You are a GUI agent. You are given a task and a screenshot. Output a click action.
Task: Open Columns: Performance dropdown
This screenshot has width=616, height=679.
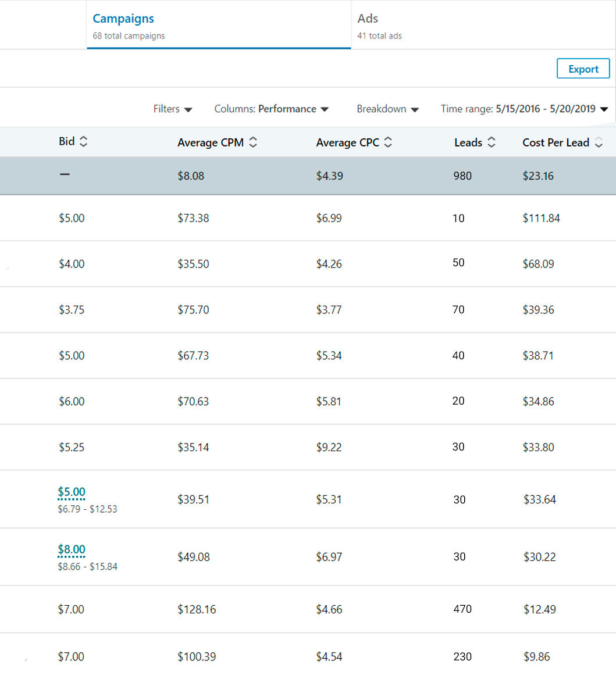[272, 109]
